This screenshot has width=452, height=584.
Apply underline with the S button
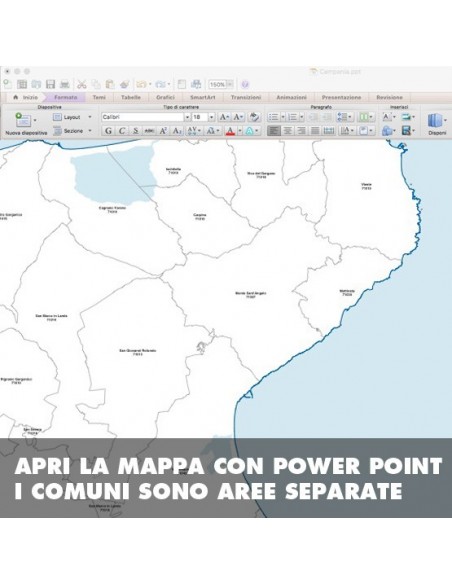pyautogui.click(x=136, y=131)
